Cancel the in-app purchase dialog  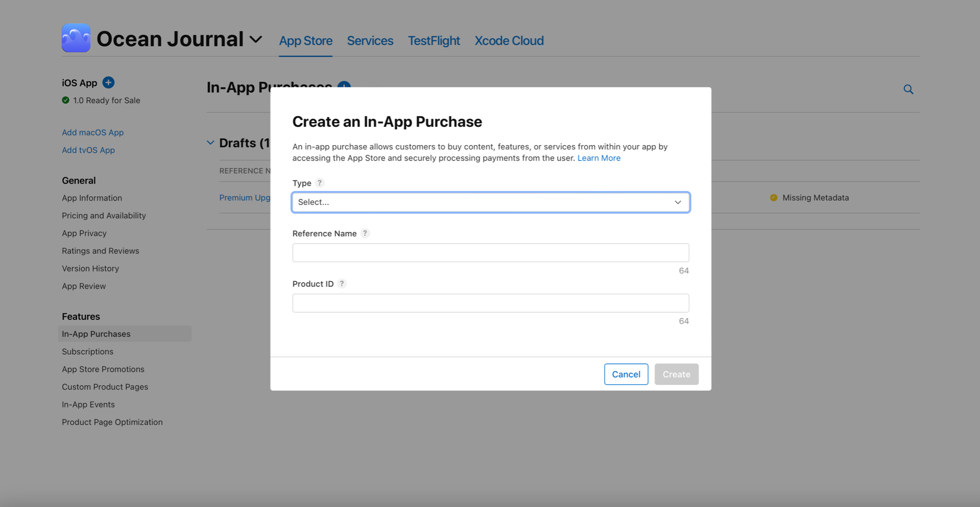click(626, 374)
